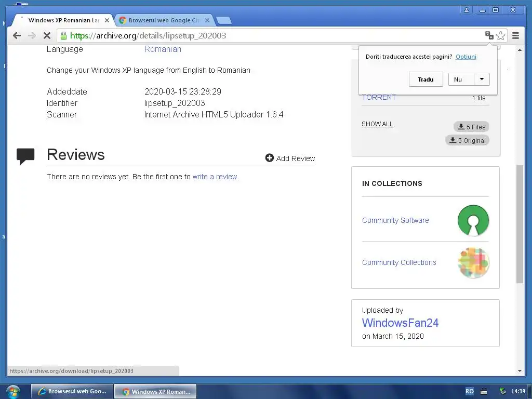
Task: Open the Chrome hamburger menu
Action: [516, 36]
